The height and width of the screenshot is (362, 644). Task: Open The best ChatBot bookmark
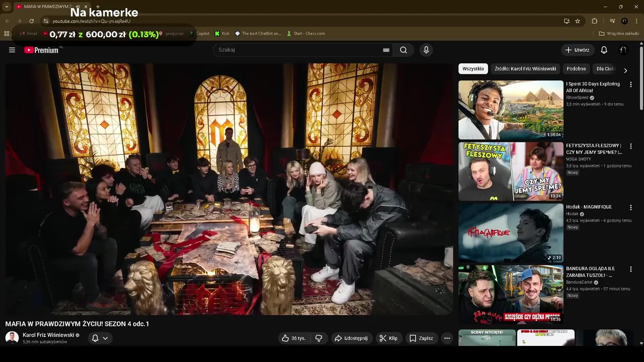(258, 34)
